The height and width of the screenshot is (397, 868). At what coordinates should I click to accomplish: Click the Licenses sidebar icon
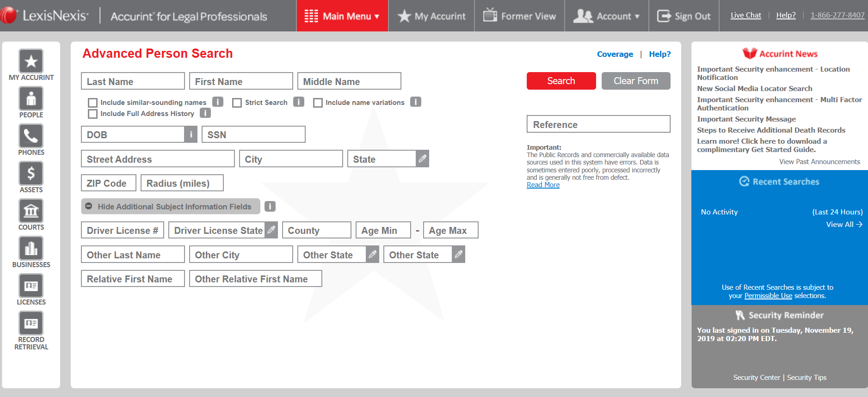point(31,286)
